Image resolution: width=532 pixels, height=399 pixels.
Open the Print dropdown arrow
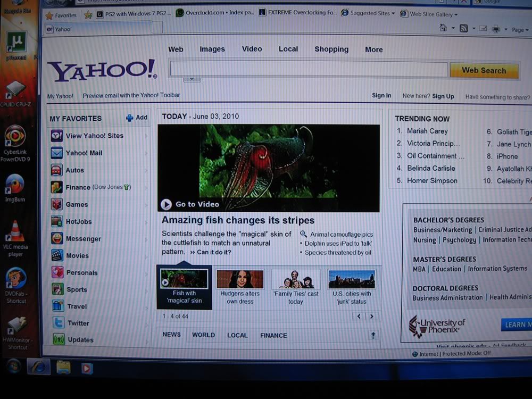click(505, 29)
